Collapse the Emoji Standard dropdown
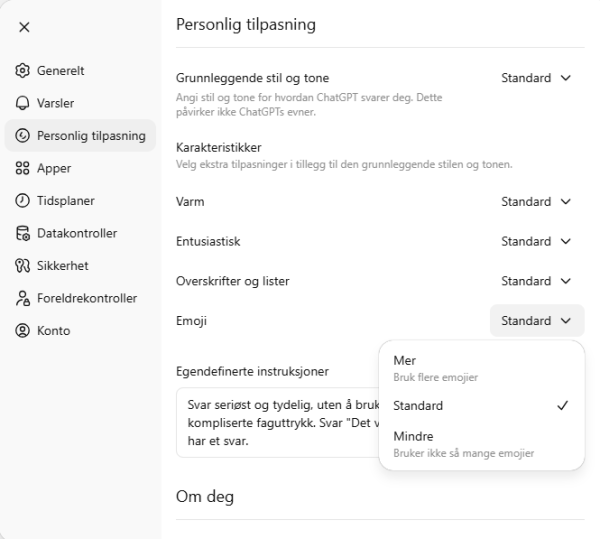The height and width of the screenshot is (539, 600). click(x=536, y=321)
